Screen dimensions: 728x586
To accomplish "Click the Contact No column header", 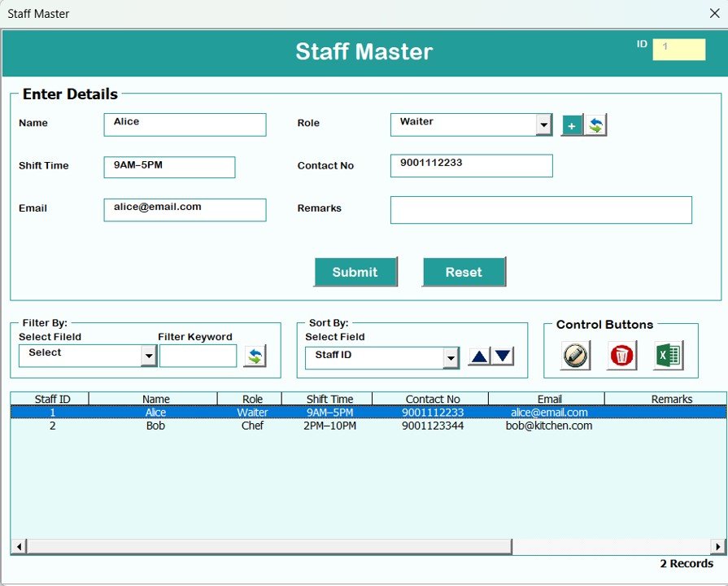I will (430, 399).
